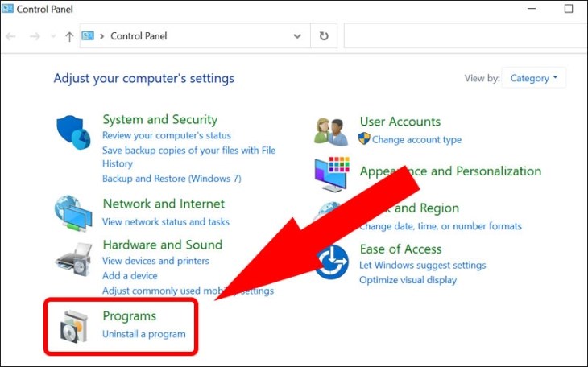Go forward with the right arrow button
The height and width of the screenshot is (367, 588).
point(35,36)
